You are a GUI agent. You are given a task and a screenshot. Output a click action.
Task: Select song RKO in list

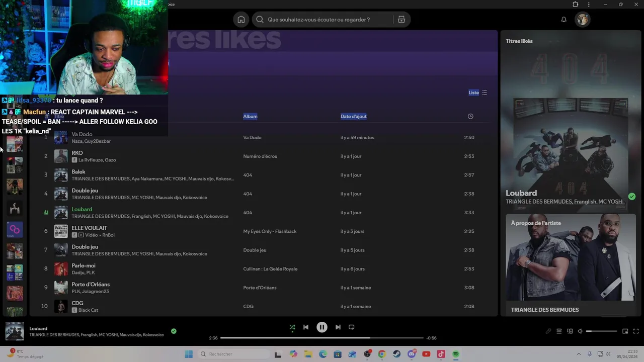click(x=77, y=153)
